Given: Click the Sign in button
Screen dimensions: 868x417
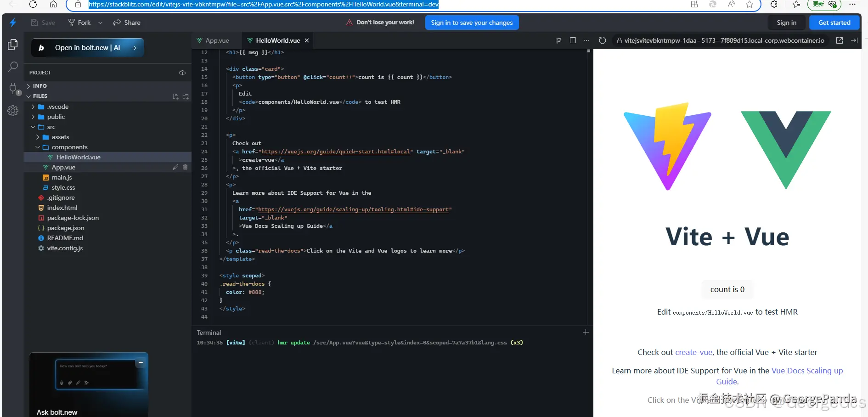Looking at the screenshot, I should click(x=787, y=23).
